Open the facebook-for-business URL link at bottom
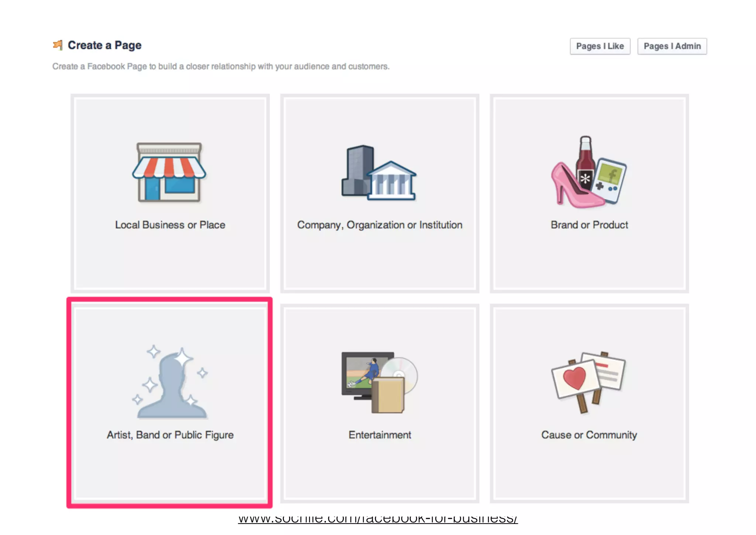Viewport: 756px width, 535px height. [x=378, y=518]
